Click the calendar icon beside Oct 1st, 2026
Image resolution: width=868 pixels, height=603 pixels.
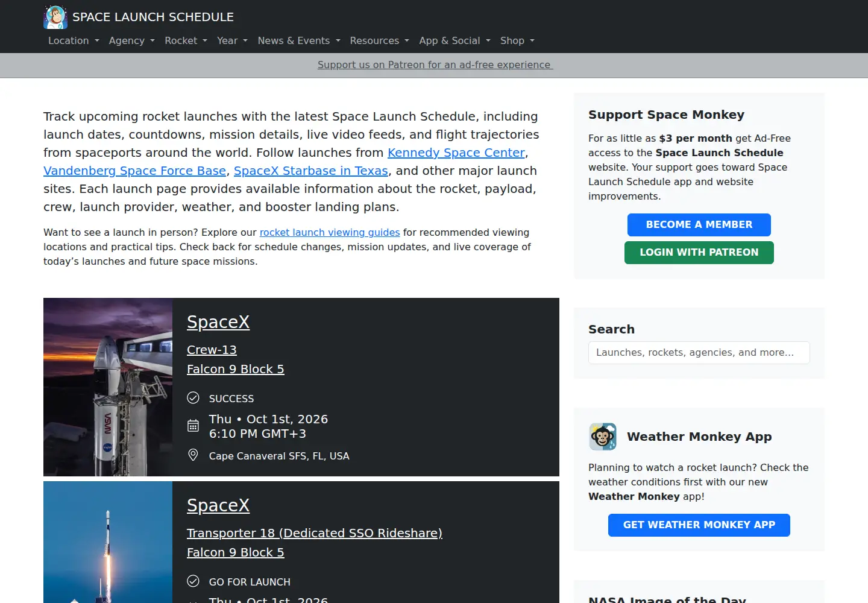[x=193, y=426]
